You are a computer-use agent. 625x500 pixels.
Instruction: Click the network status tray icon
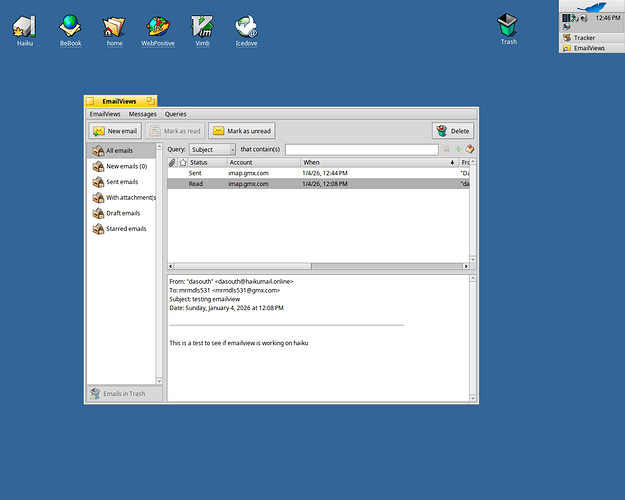pyautogui.click(x=575, y=18)
